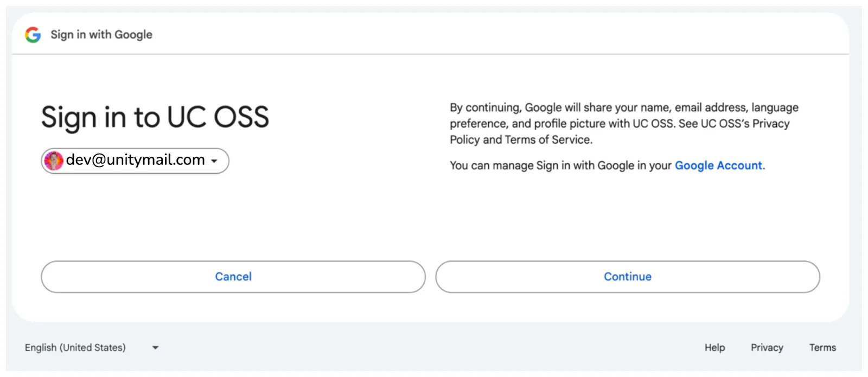
Task: Click "profile picture" phrase in the consent text
Action: pos(570,124)
